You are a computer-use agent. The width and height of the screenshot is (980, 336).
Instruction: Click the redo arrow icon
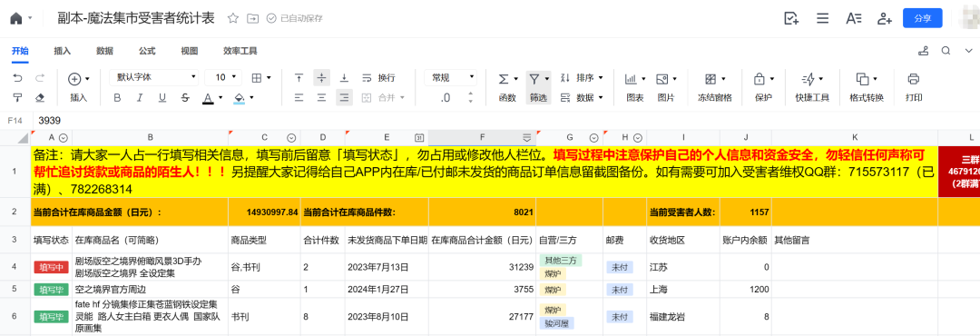(39, 78)
